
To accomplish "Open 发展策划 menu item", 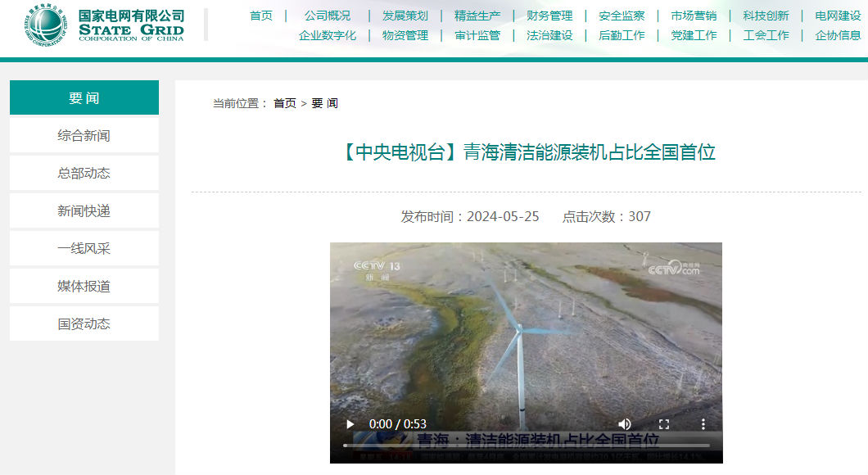I will 405,16.
